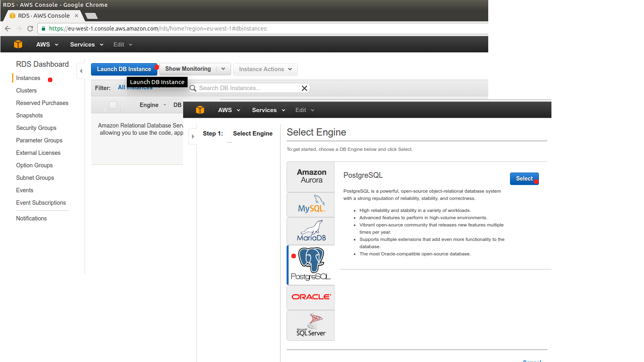This screenshot has height=362, width=644.
Task: Open AWS dropdown in Select Engine window
Action: (229, 110)
